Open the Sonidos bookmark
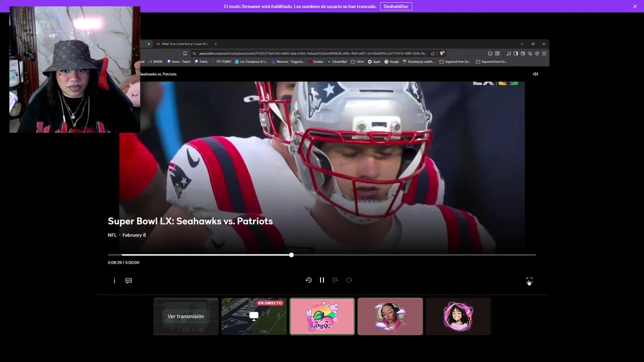Image resolution: width=644 pixels, height=362 pixels. (315, 62)
